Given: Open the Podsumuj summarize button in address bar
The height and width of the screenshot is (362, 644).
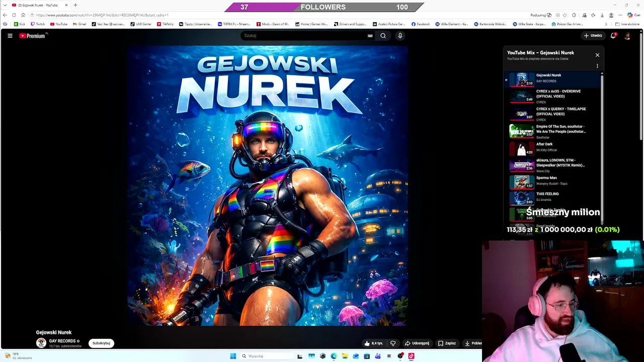Looking at the screenshot, I should tap(541, 15).
